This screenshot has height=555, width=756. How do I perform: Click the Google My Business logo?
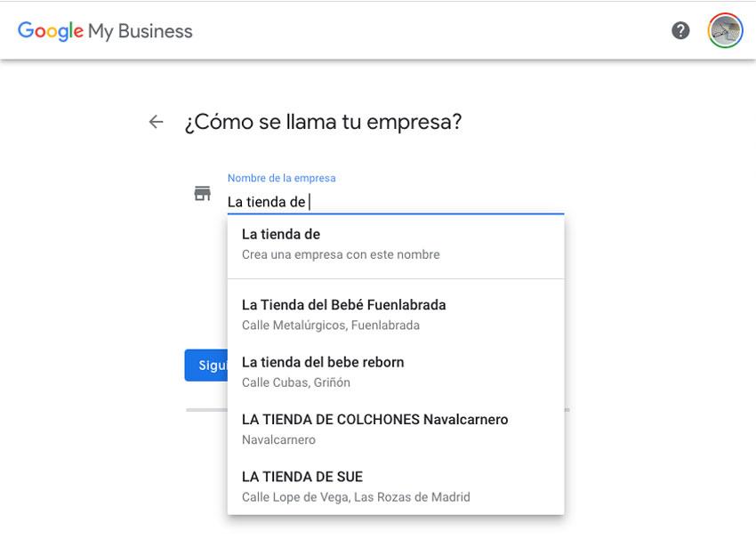(x=105, y=31)
